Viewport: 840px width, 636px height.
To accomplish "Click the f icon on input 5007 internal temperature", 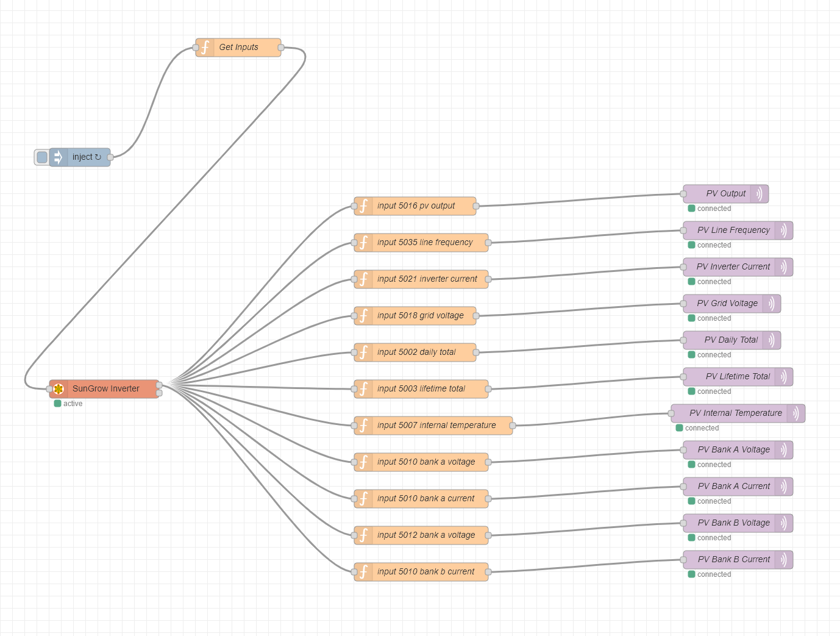I will (x=363, y=425).
